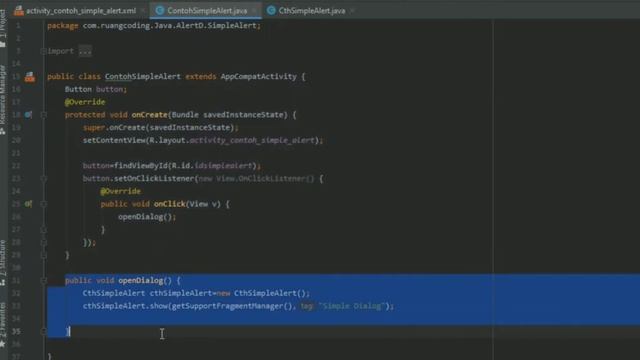Click the class icon on CthSimpleAlert.java tab
The image size is (640, 360).
(271, 11)
